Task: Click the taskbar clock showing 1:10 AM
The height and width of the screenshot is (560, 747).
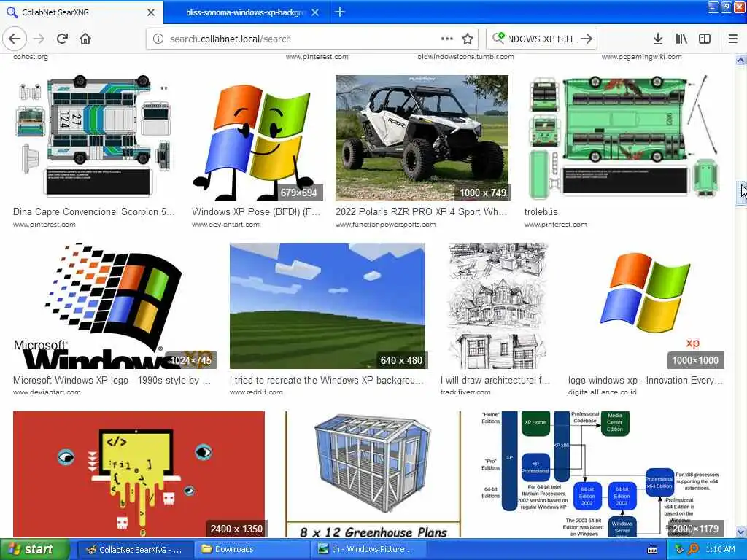Action: tap(720, 550)
